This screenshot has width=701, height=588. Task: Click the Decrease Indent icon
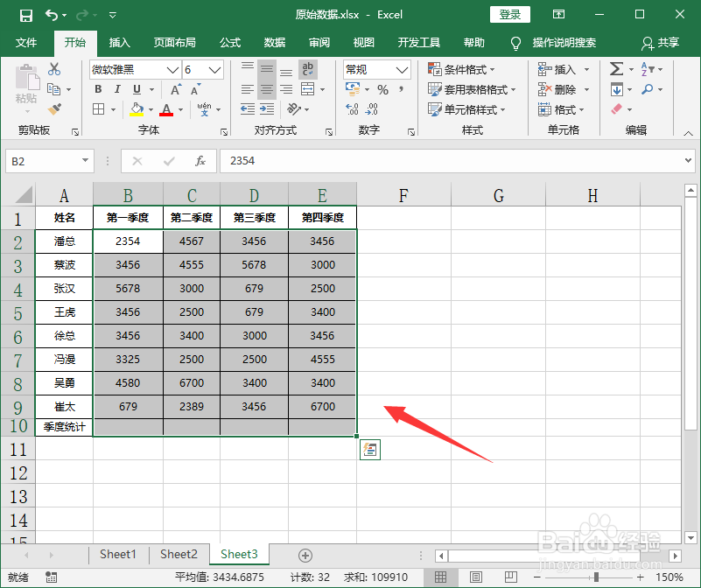247,109
